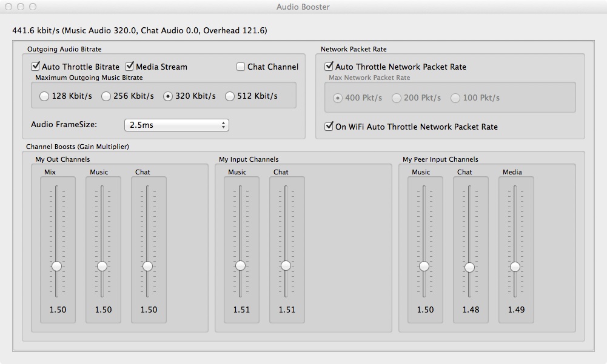Image resolution: width=607 pixels, height=364 pixels.
Task: Click the My Out Channels Chat slider knob
Action: (147, 266)
